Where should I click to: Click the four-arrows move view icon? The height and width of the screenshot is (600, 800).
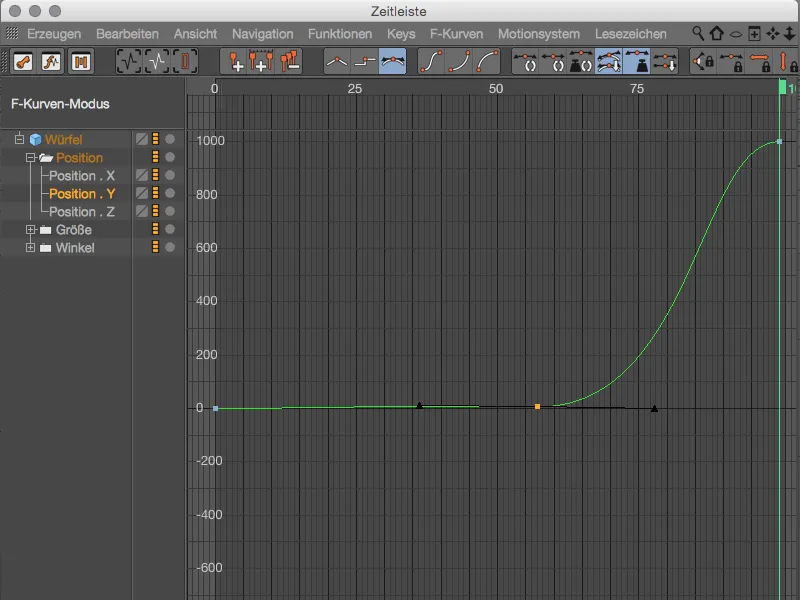[x=772, y=34]
